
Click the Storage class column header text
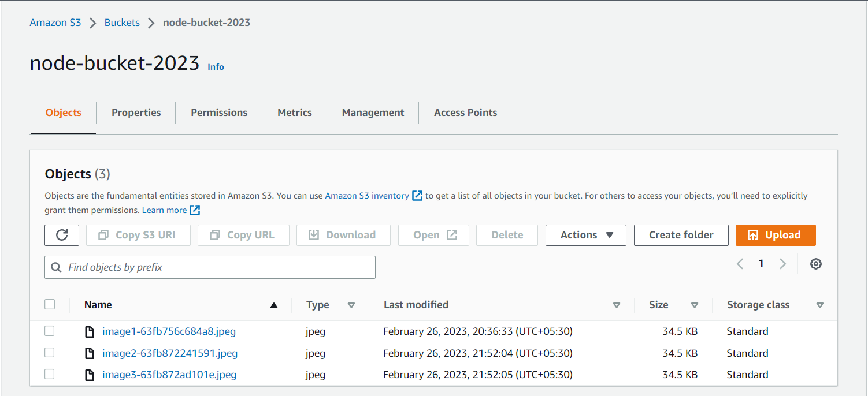(x=758, y=305)
